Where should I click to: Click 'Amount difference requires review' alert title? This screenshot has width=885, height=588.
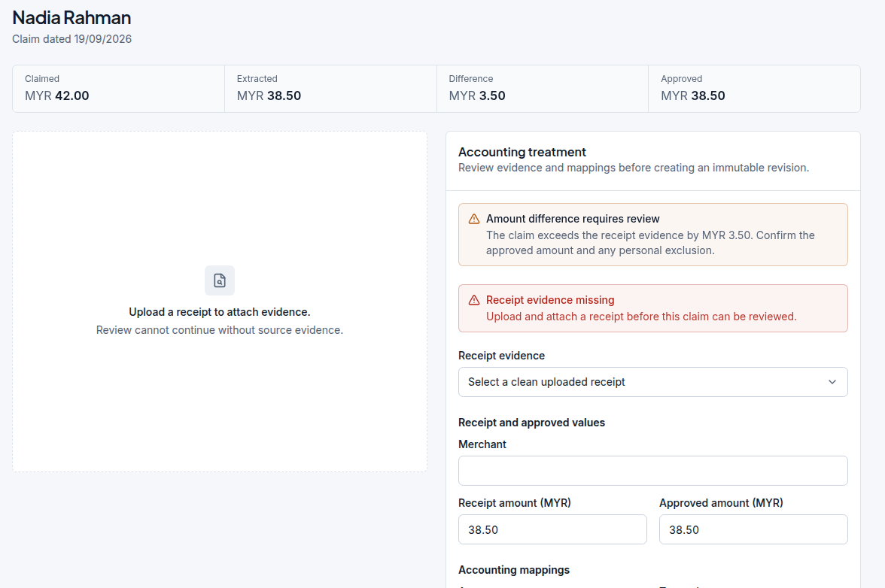[x=573, y=219]
